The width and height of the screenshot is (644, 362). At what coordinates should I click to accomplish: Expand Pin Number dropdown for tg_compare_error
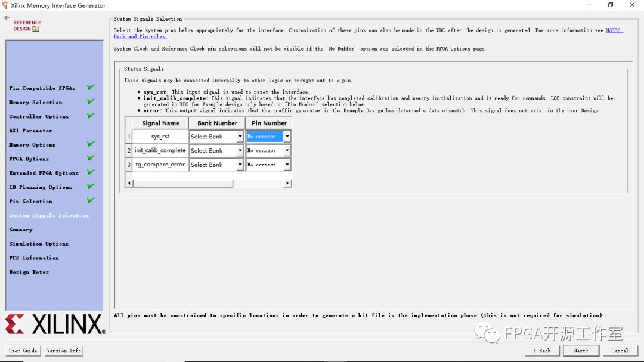[287, 165]
